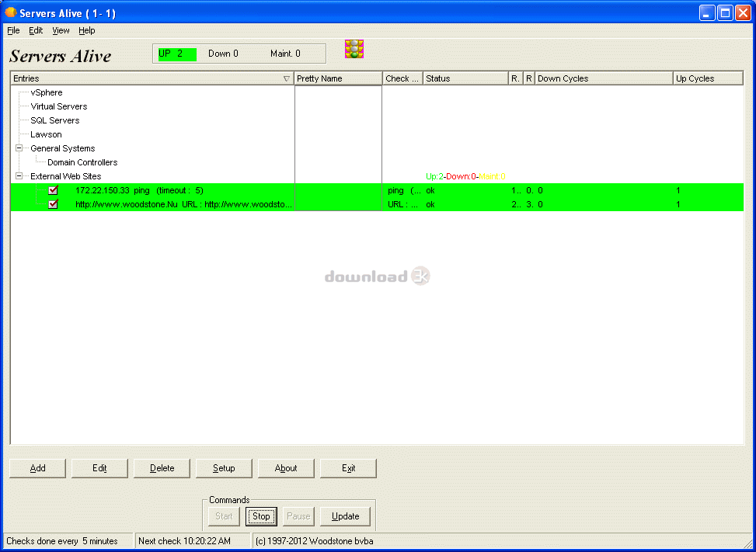Select the Domain Controllers tree entry

click(82, 162)
